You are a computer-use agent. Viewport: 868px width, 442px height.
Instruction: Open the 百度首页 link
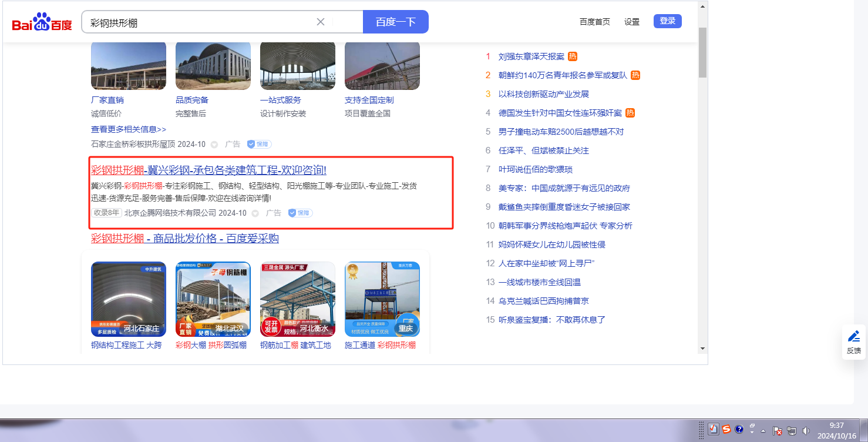click(595, 22)
